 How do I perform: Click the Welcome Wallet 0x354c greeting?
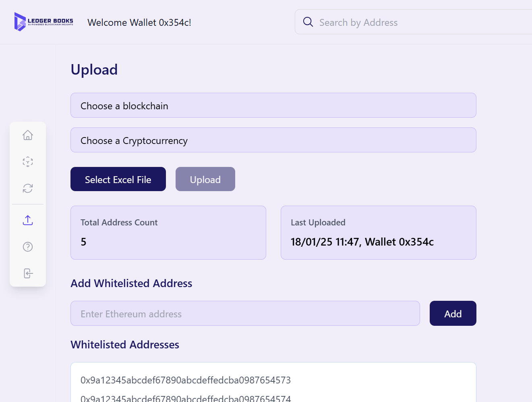(x=139, y=23)
